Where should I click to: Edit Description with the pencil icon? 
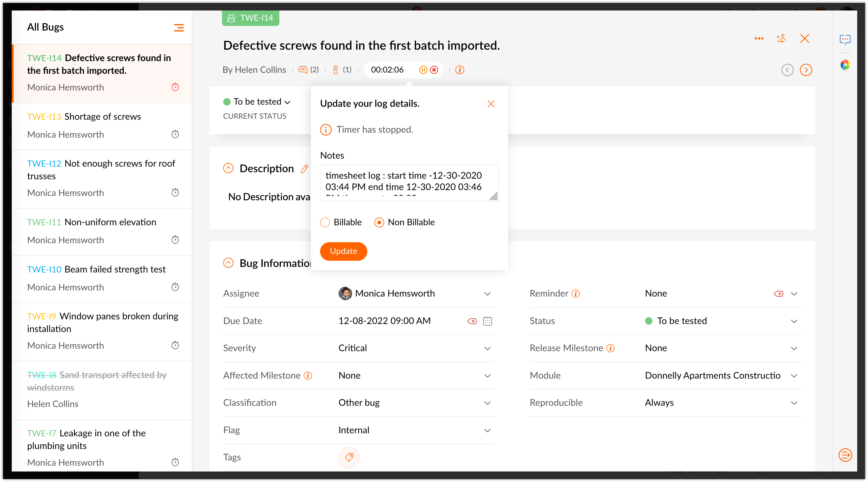304,169
